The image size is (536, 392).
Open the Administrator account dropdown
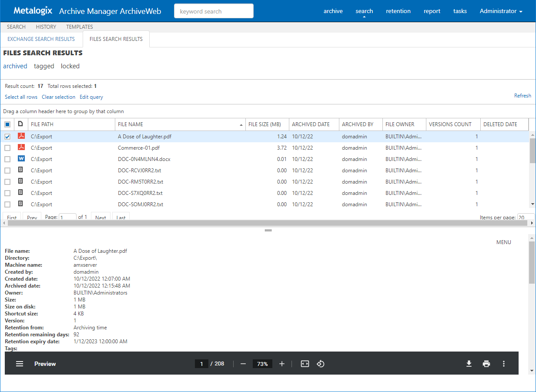tap(501, 11)
